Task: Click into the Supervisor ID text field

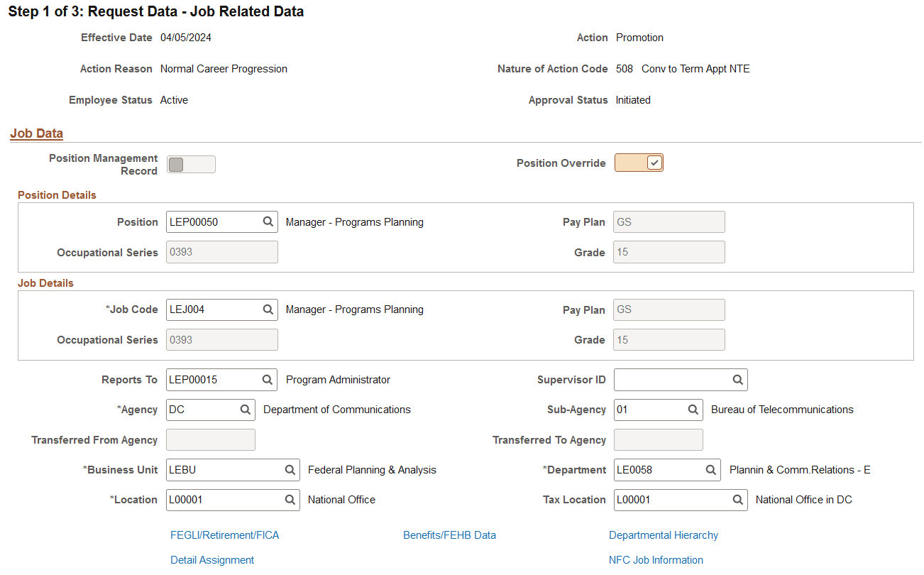Action: click(x=672, y=380)
